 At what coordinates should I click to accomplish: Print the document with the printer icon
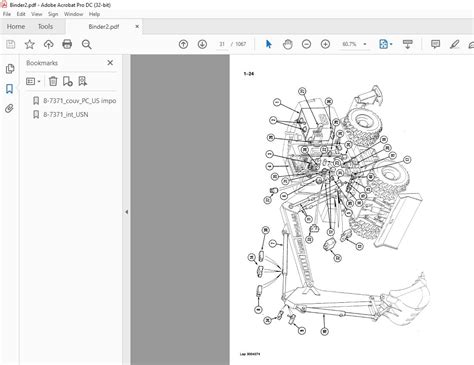67,44
